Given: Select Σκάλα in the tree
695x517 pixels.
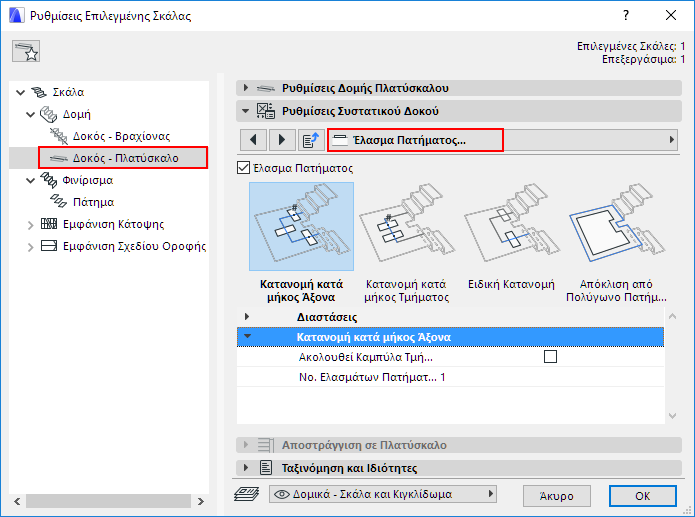Looking at the screenshot, I should (x=68, y=92).
